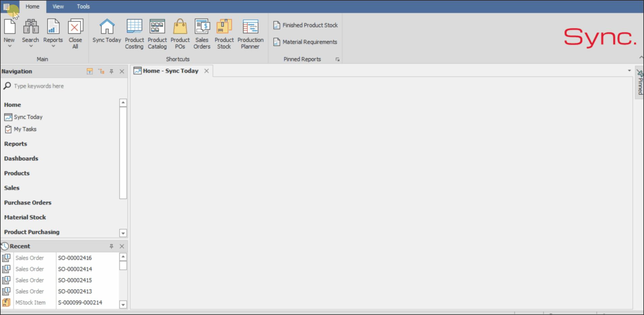Screen dimensions: 644x315
Task: Toggle the Recent panel pin
Action: 112,246
